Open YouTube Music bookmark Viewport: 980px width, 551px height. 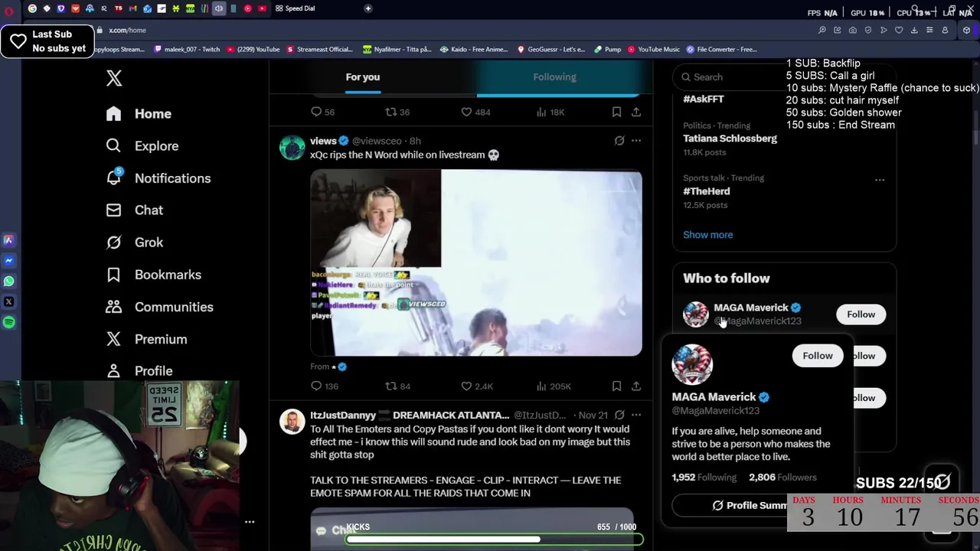[654, 49]
